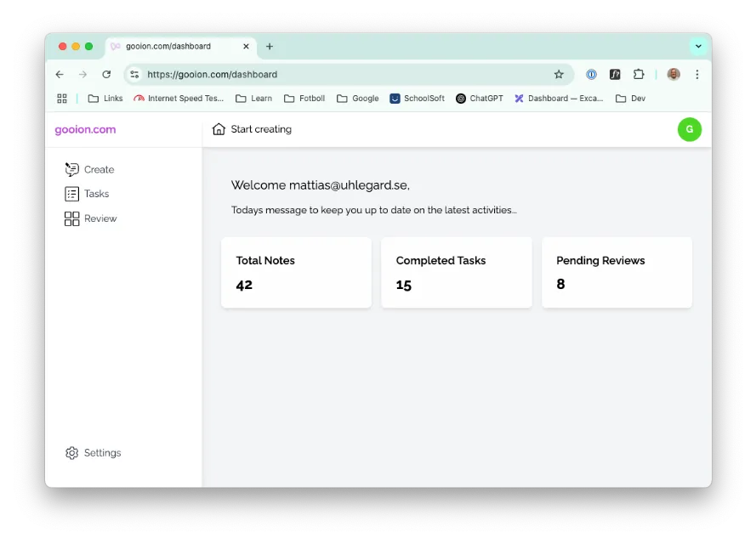This screenshot has height=544, width=756.
Task: Open a new tab with the plus button
Action: click(270, 46)
